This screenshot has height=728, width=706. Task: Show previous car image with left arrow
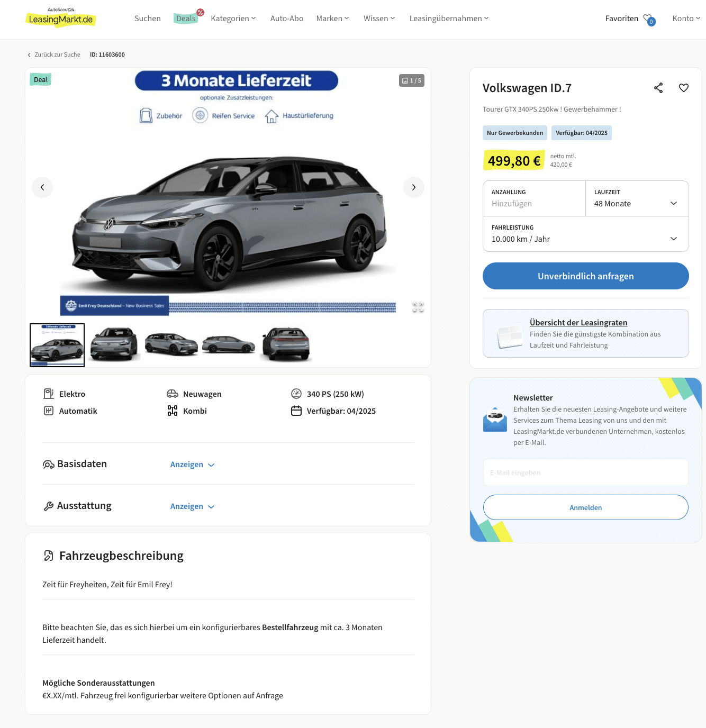pos(42,187)
